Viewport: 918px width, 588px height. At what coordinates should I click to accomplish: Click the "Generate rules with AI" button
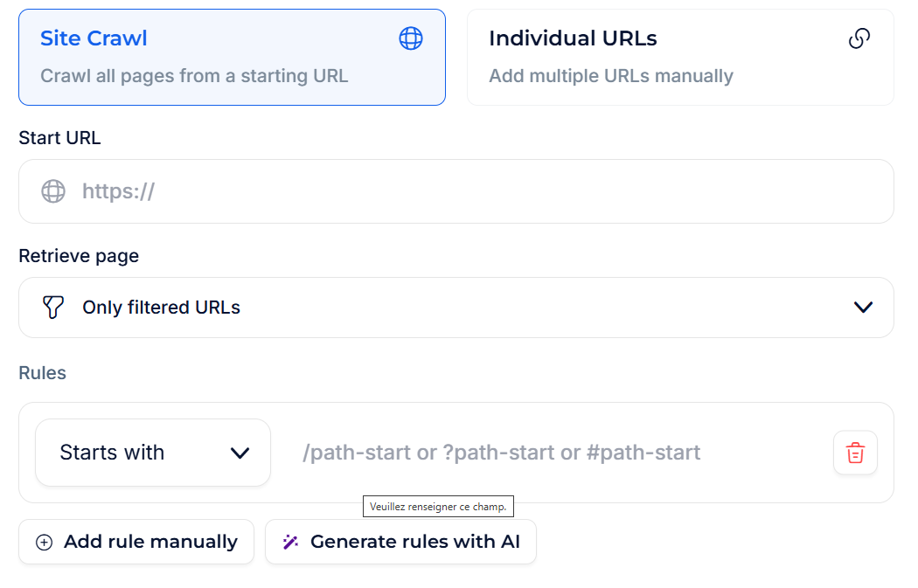click(x=400, y=542)
